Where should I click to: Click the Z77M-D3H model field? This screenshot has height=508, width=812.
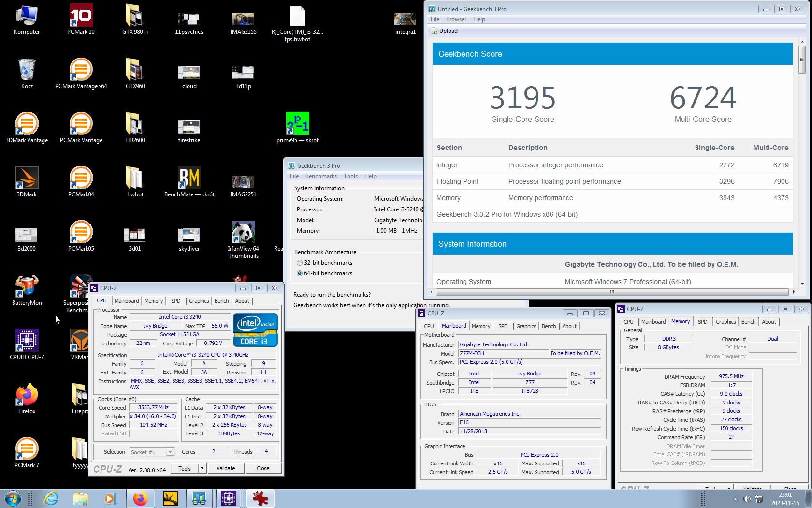pos(503,353)
